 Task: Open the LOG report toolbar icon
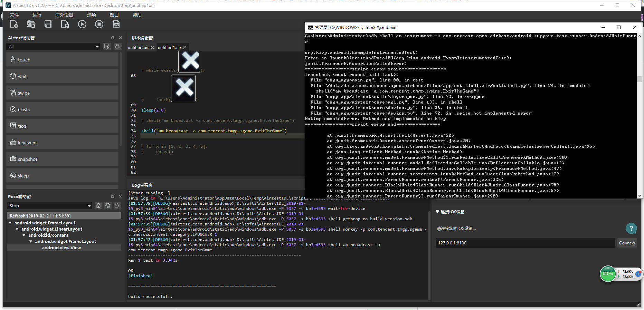click(x=116, y=24)
